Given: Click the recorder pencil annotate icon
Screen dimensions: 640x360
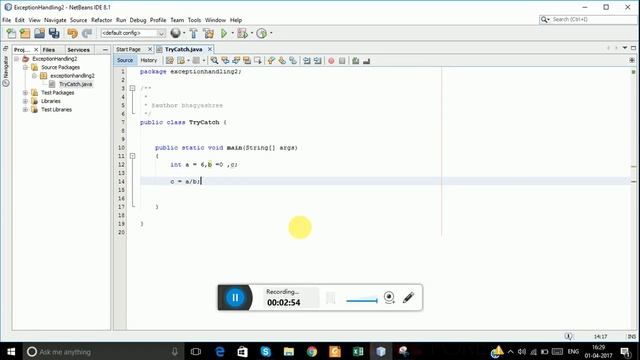Looking at the screenshot, I should point(408,298).
